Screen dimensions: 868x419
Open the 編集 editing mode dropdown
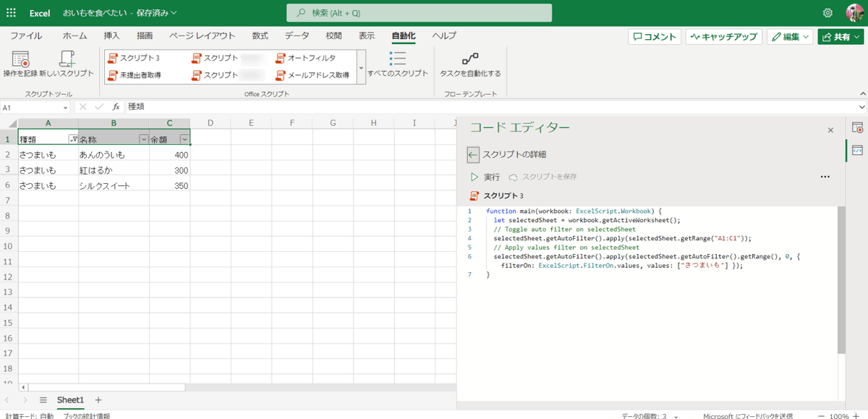point(791,36)
